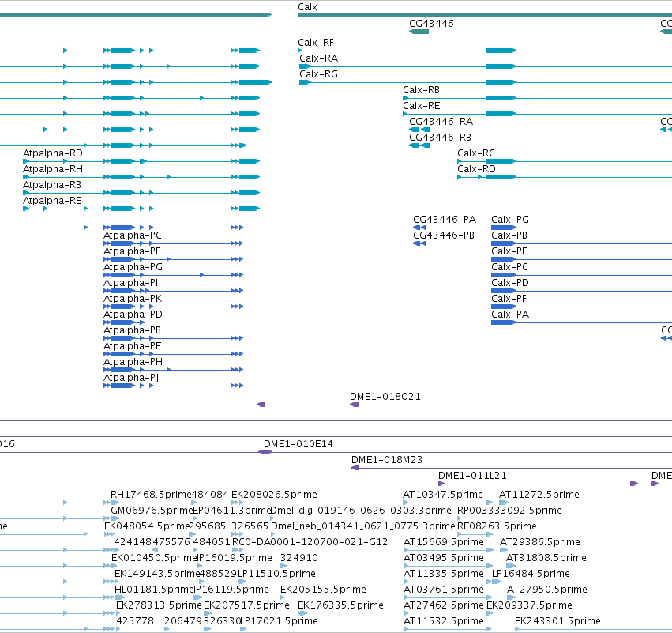Click the RP003333092.5prime EST label
672x633 pixels.
(x=509, y=511)
